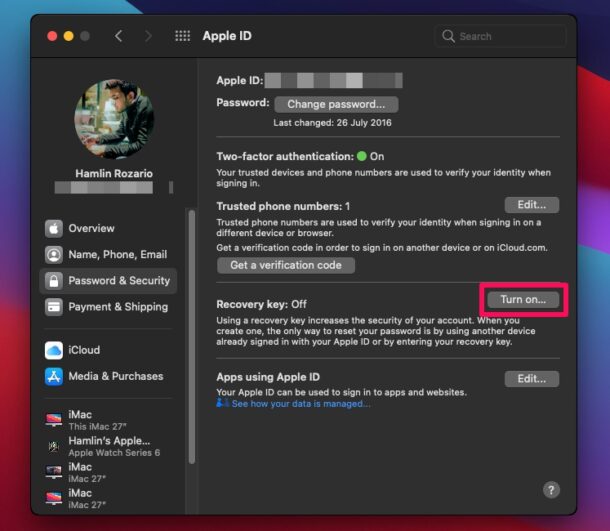This screenshot has height=531, width=610.
Task: Select the 'This iMac 27"' device entry
Action: coord(108,420)
